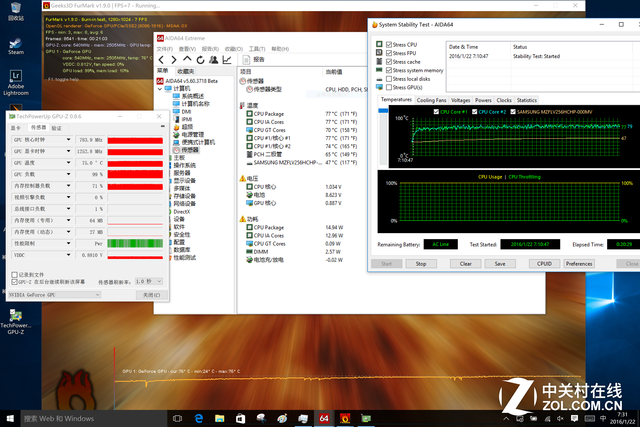Uncheck Stress CPU in Stability Test
Screen dimensions: 640x427
click(389, 44)
